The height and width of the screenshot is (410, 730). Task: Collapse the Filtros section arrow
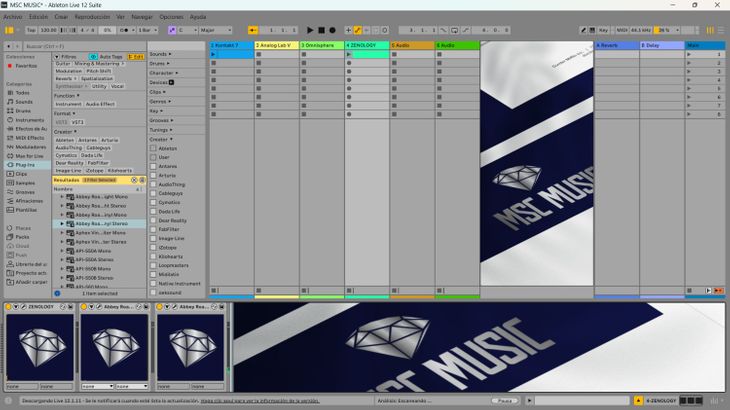tap(56, 57)
